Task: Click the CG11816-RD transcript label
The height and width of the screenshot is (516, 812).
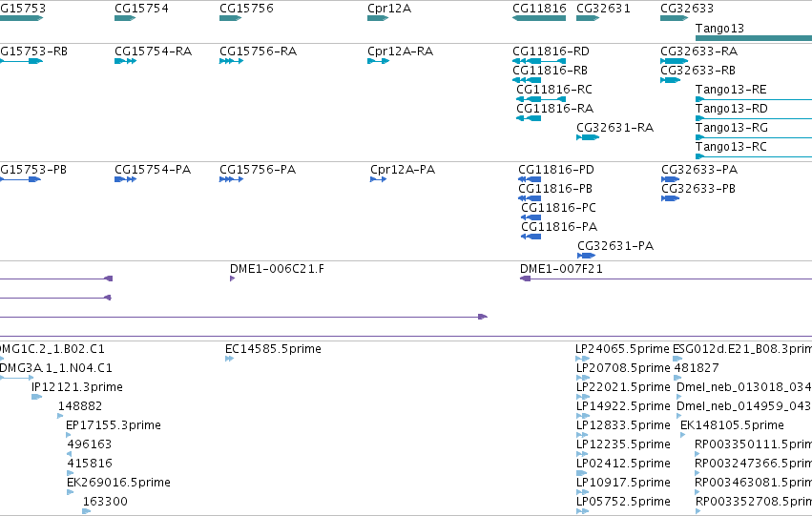Action: pyautogui.click(x=551, y=52)
